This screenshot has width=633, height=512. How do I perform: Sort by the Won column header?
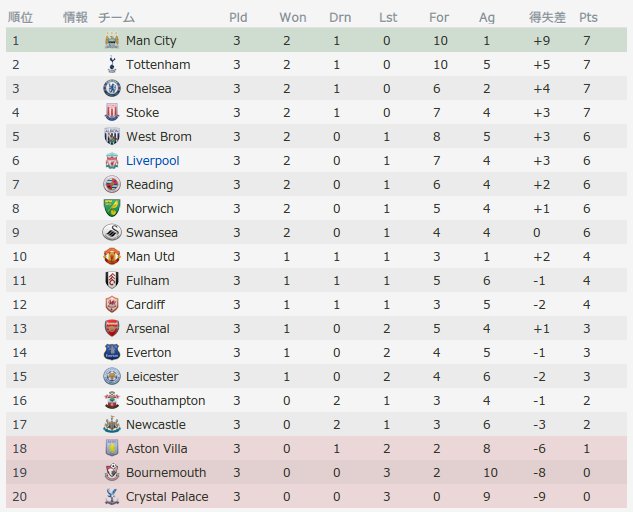pos(293,17)
